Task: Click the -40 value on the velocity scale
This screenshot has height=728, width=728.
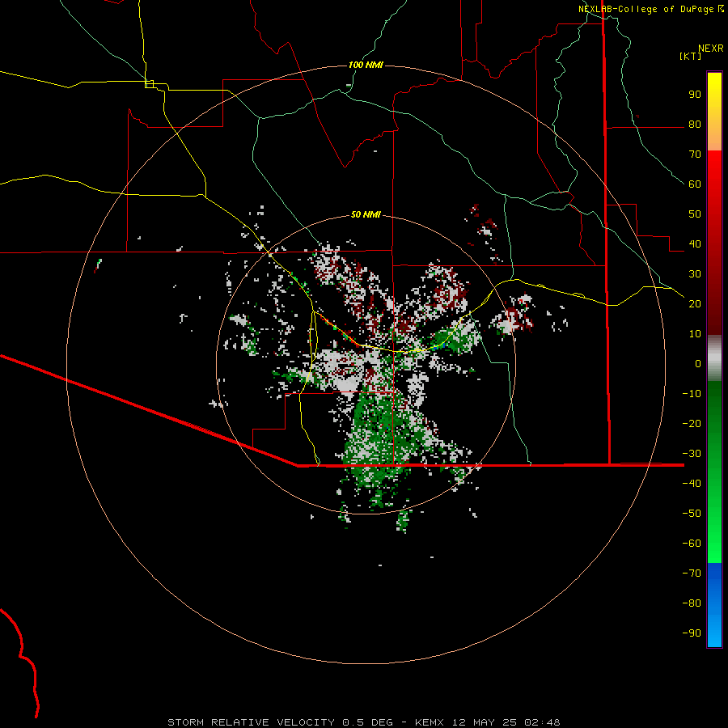Action: (692, 484)
